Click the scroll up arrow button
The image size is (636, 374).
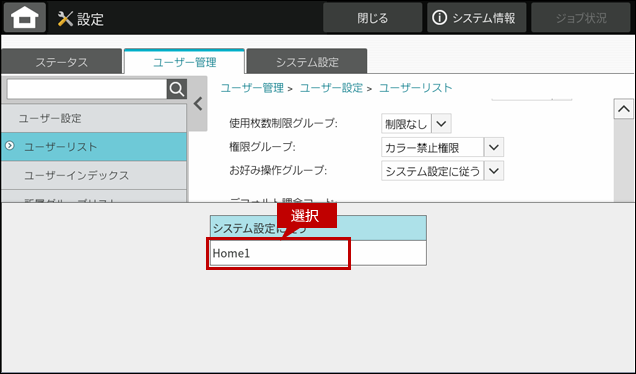point(623,109)
